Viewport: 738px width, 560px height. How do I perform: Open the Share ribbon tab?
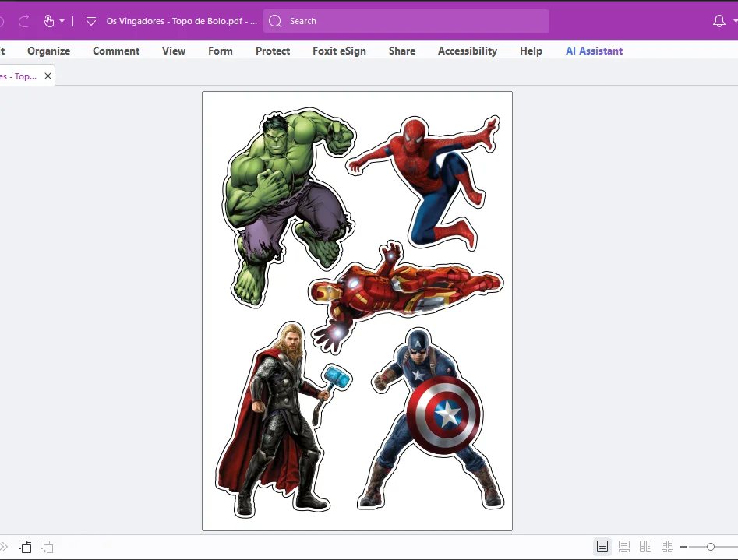click(x=402, y=51)
